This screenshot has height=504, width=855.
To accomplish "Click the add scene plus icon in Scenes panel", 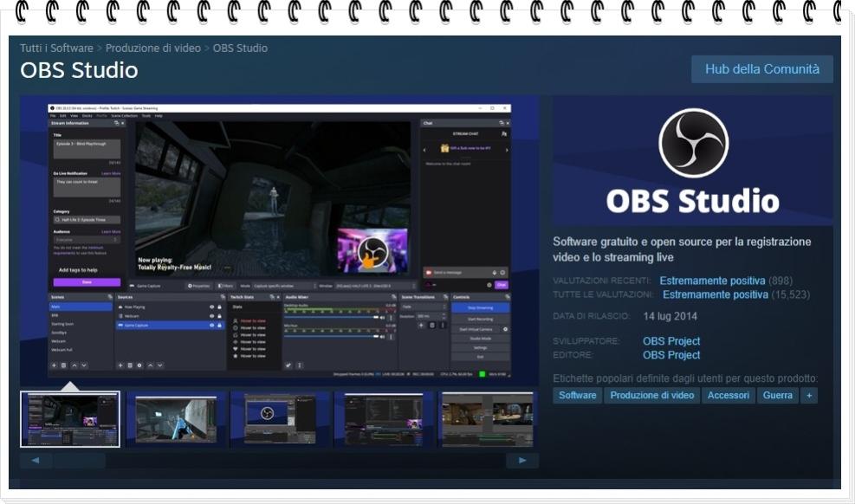I will coord(54,365).
